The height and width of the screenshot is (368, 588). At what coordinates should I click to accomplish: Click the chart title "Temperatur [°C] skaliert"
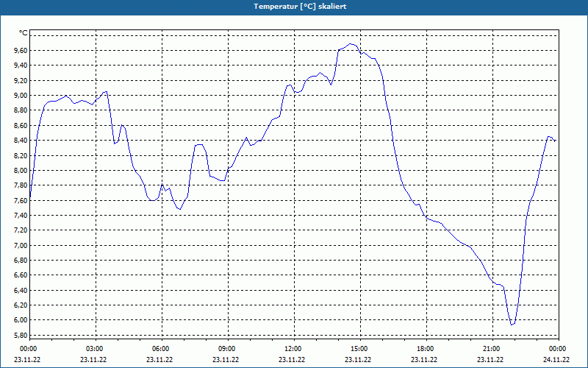point(300,7)
